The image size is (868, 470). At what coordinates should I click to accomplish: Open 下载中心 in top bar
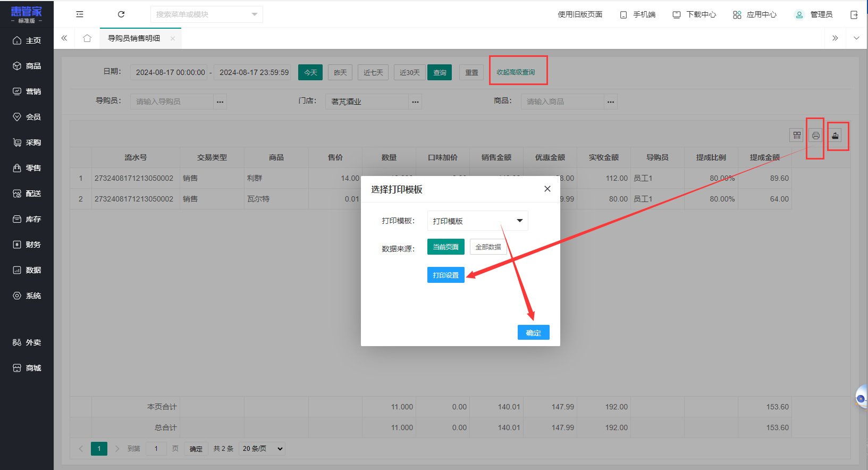coord(694,14)
